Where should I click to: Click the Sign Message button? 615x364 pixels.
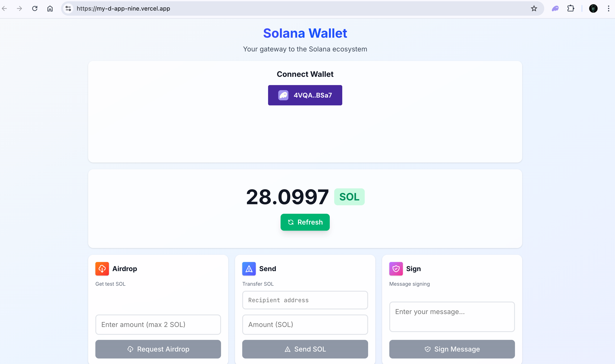(x=452, y=349)
